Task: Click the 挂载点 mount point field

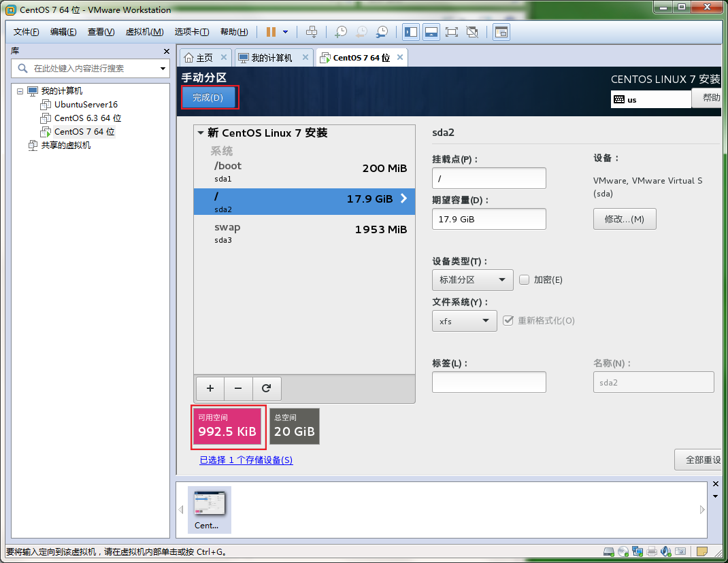Action: tap(489, 178)
